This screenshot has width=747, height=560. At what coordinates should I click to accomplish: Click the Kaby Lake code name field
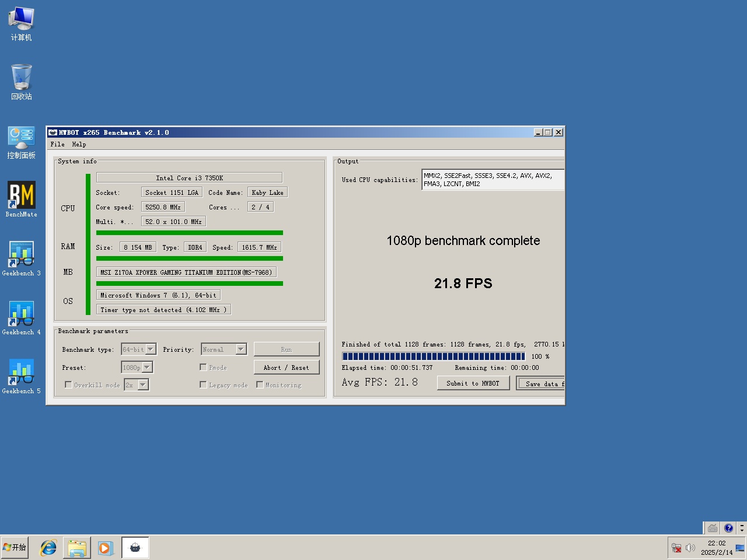[x=268, y=192]
